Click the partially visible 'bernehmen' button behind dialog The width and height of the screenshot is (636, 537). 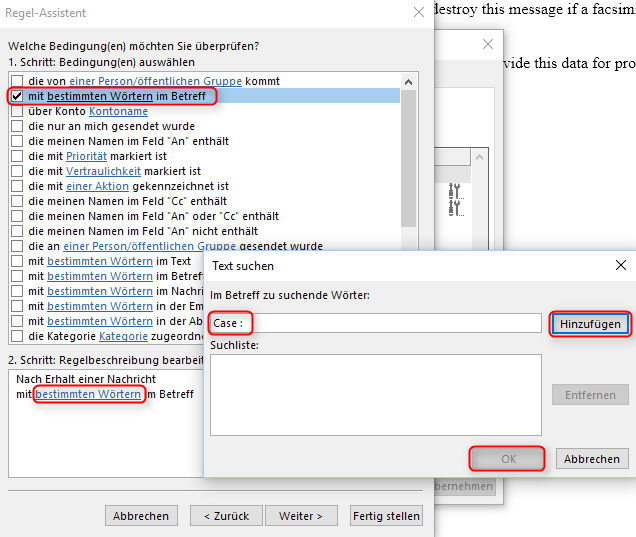[464, 486]
